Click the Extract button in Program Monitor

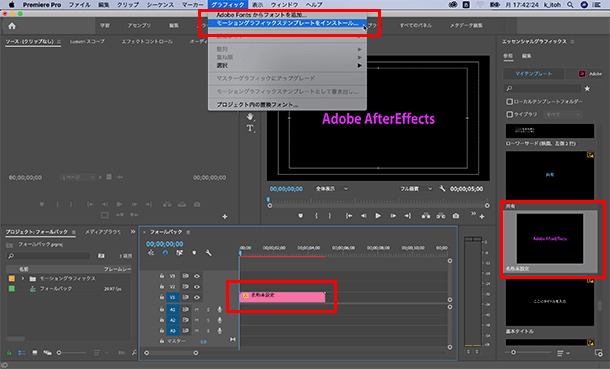point(441,215)
